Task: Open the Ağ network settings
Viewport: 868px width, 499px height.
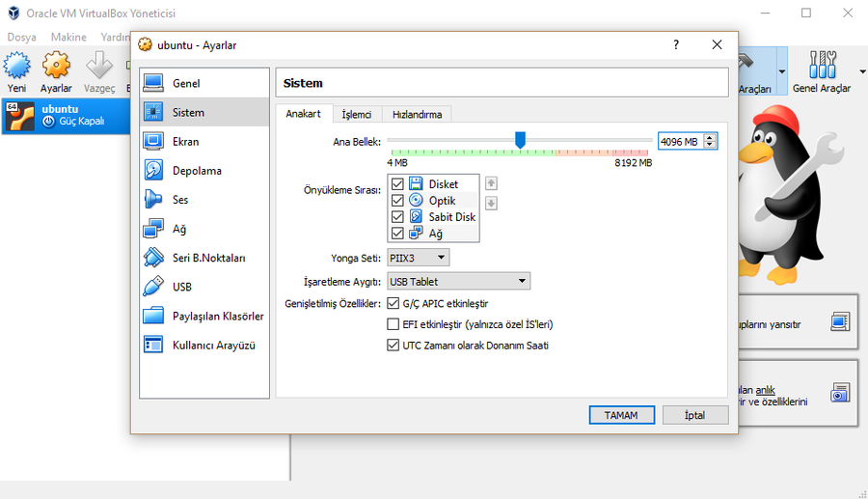Action: point(179,229)
